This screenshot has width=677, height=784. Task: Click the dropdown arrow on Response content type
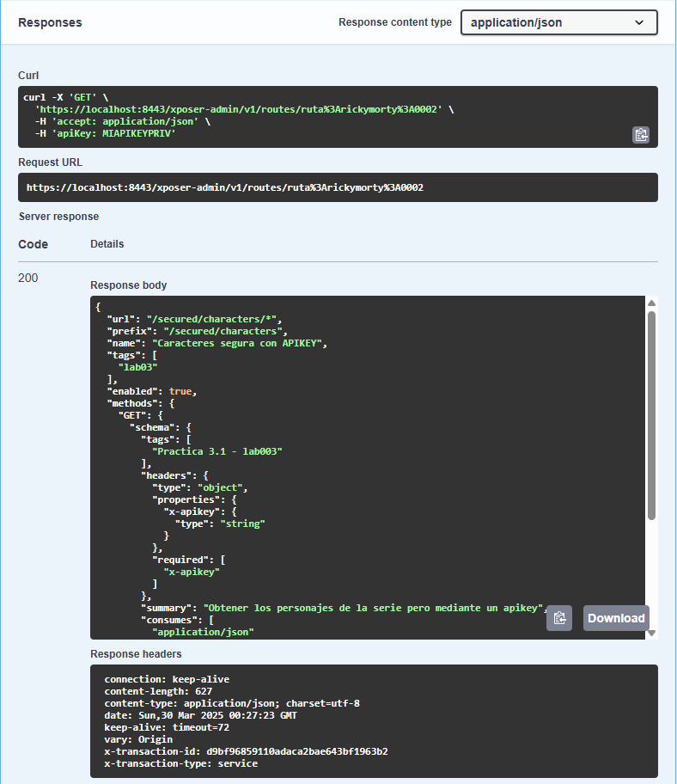(x=639, y=22)
